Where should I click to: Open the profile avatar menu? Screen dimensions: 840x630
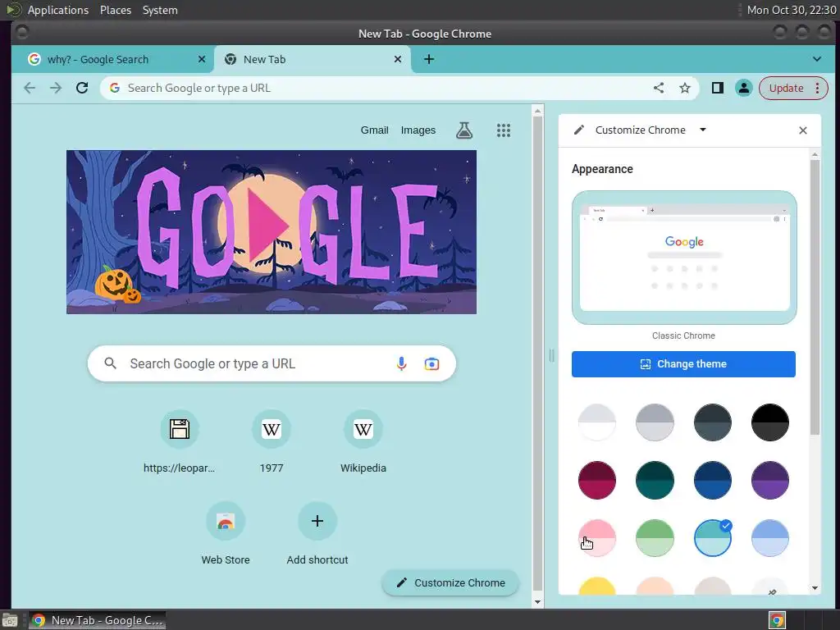coord(743,88)
